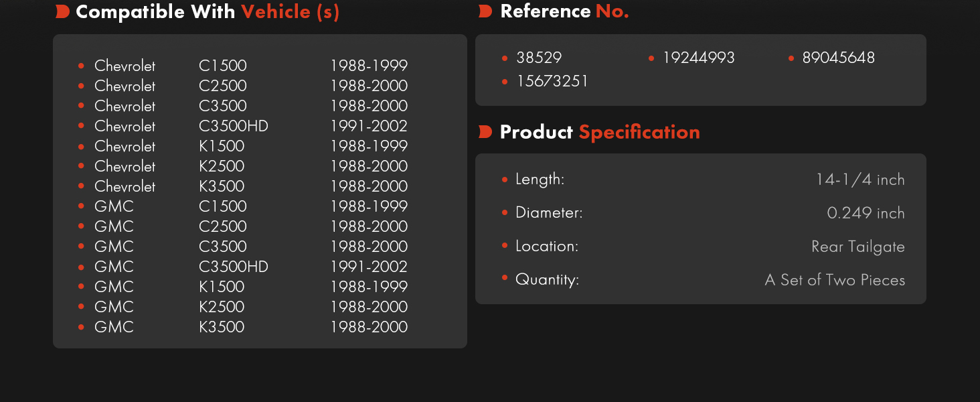Click the "14-1/4 inch" length value

tap(860, 180)
